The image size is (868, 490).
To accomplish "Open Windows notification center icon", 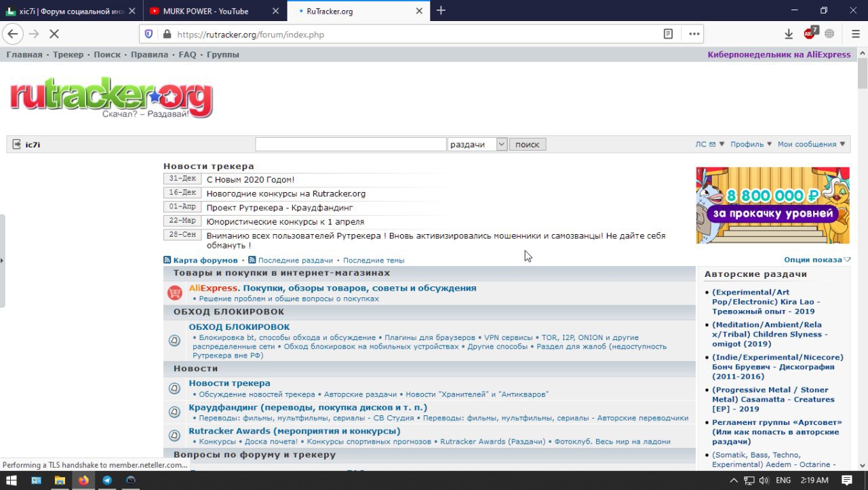I will [x=847, y=480].
